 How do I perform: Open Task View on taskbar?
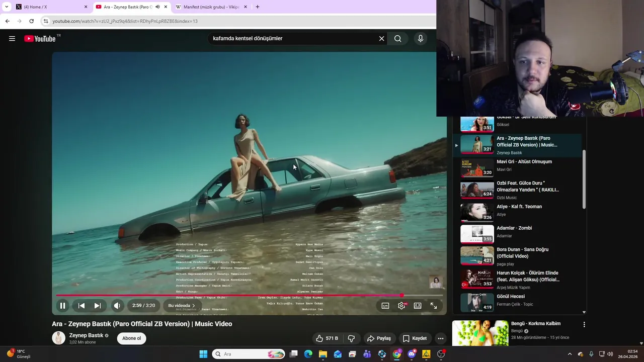click(x=294, y=354)
